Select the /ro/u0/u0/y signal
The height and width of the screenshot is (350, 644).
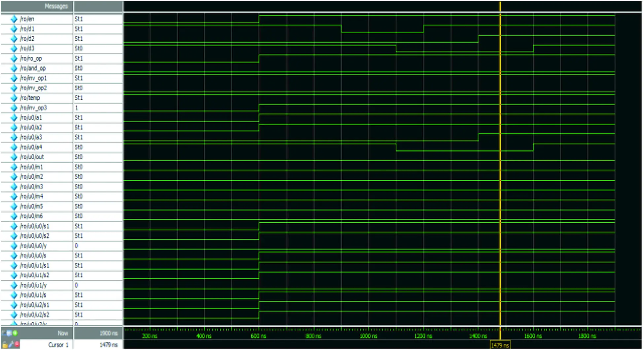coord(33,246)
